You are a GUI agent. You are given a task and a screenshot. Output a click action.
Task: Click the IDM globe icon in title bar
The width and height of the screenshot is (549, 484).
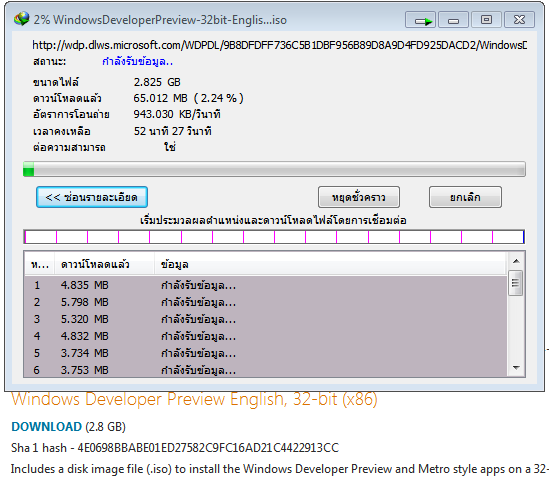[22, 19]
